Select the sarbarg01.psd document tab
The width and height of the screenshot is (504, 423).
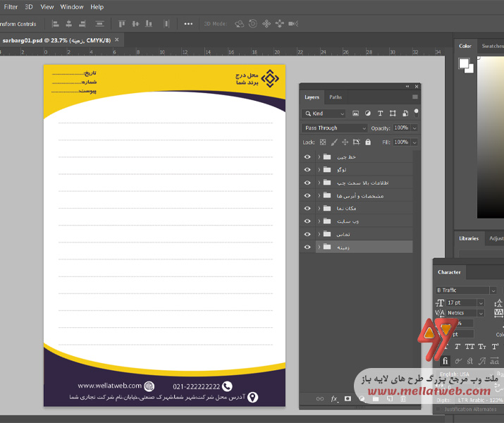coord(56,40)
